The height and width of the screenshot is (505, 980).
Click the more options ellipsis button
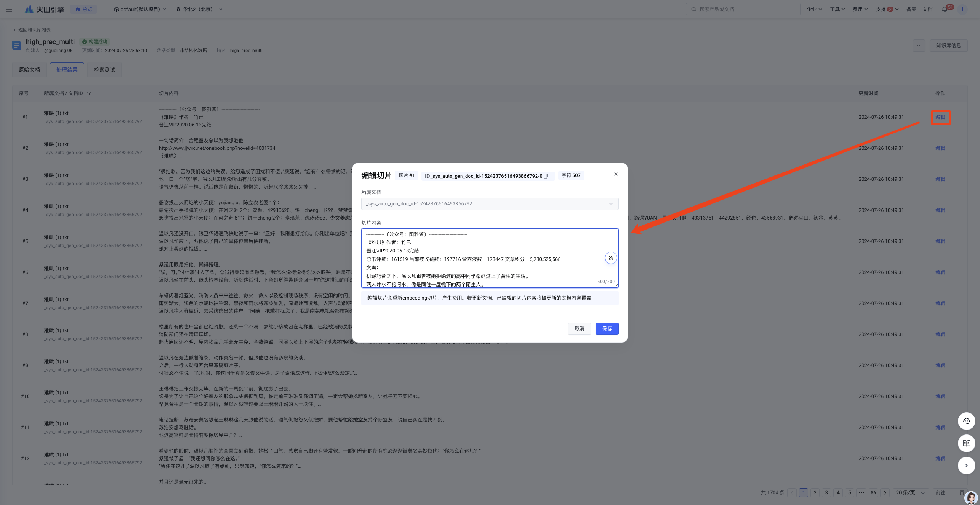point(919,45)
